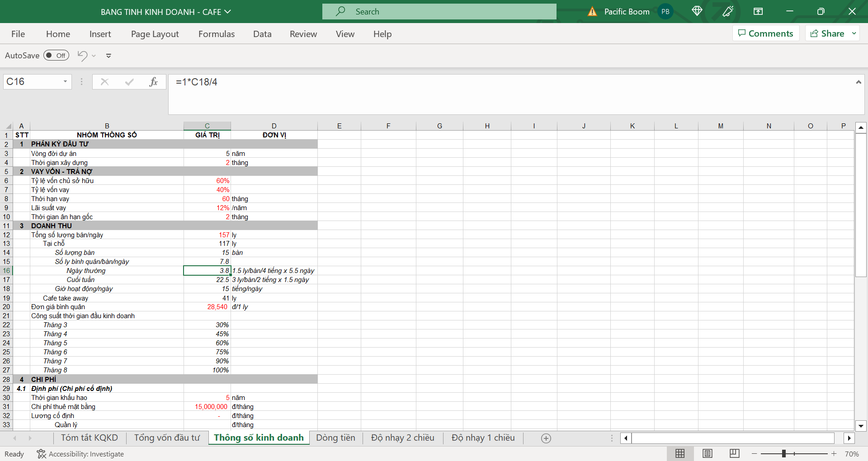Image resolution: width=868 pixels, height=461 pixels.
Task: Open Accessibility: Investigate in status bar
Action: click(80, 454)
